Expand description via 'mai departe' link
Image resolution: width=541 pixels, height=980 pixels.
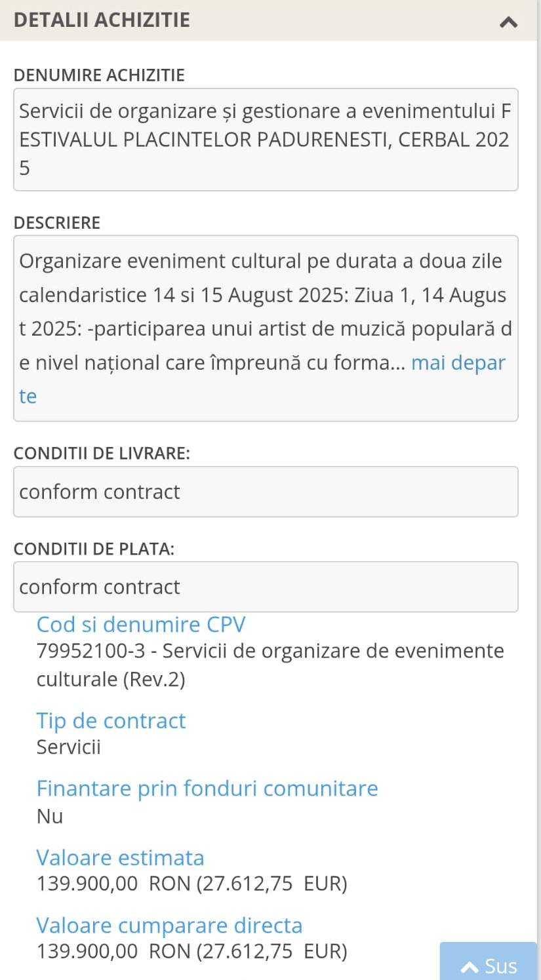(458, 363)
